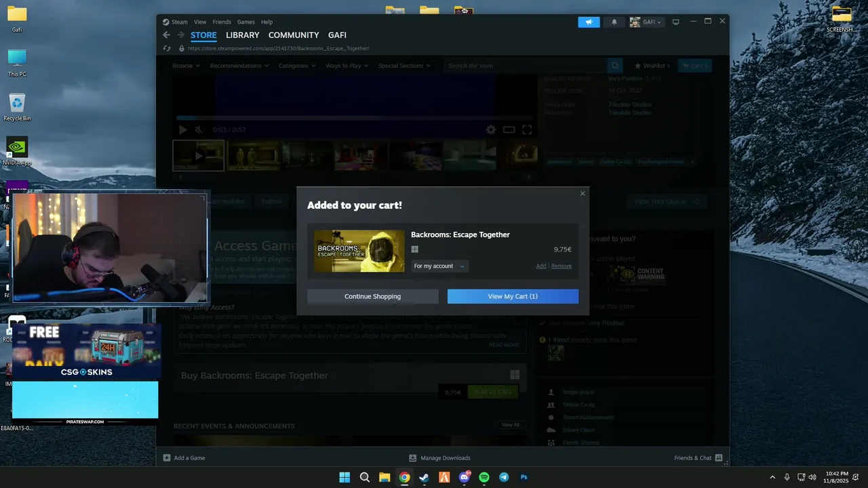The width and height of the screenshot is (868, 488).
Task: Close the Added to your cart dialog
Action: pyautogui.click(x=582, y=194)
